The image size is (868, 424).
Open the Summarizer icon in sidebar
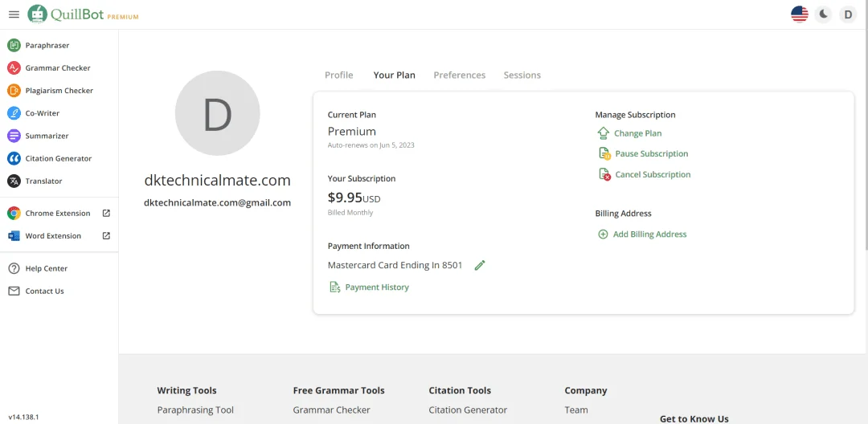point(14,136)
